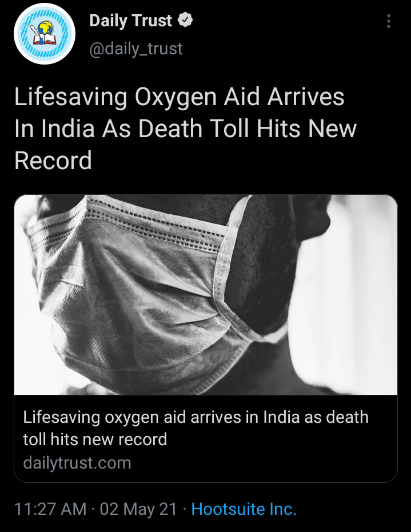Tap tweet line 'In India As Death Toll Hits New'
Screen dimensions: 411x532
pos(185,129)
